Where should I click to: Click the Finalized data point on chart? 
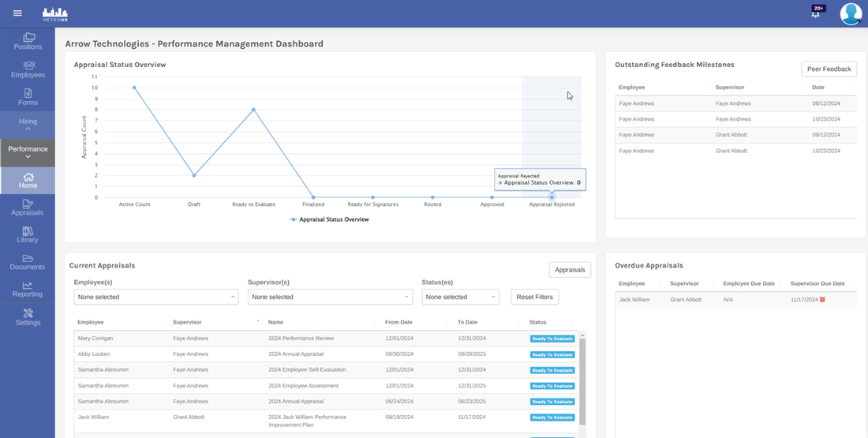313,197
